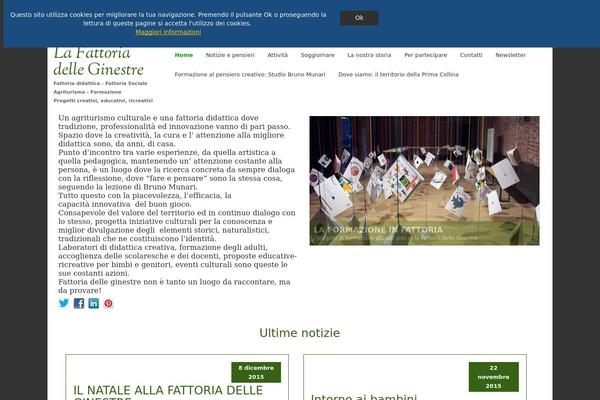Image resolution: width=600 pixels, height=400 pixels.
Task: Open the Newsletter menu item
Action: pos(510,55)
